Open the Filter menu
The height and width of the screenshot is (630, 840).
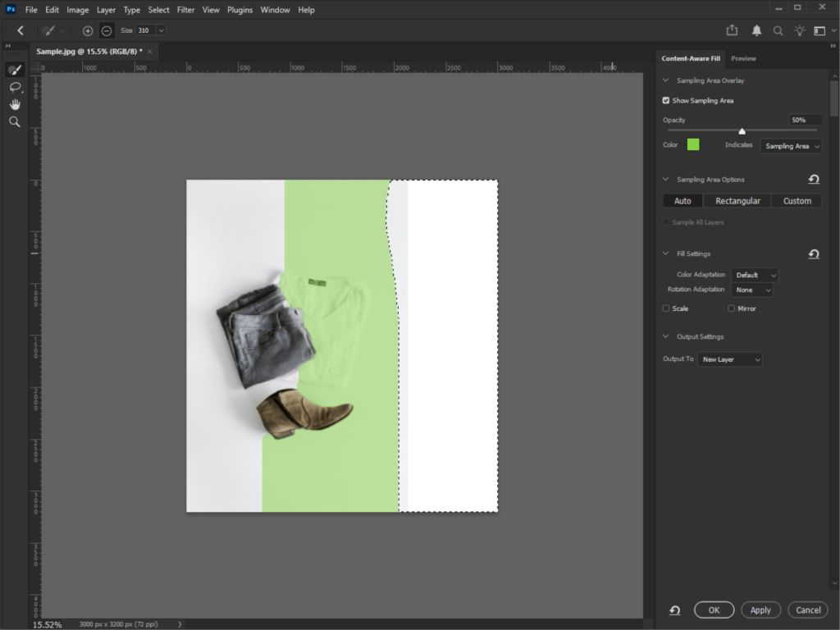coord(185,9)
